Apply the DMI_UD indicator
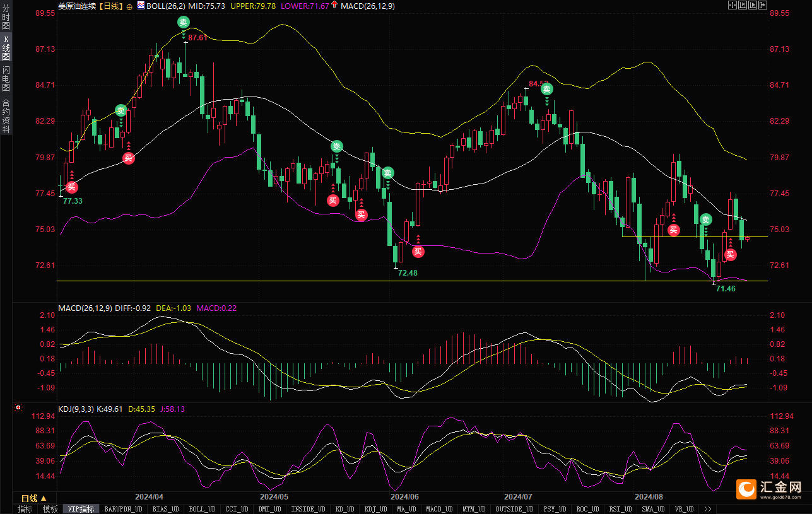Viewport: 812px width, 514px height. (269, 509)
